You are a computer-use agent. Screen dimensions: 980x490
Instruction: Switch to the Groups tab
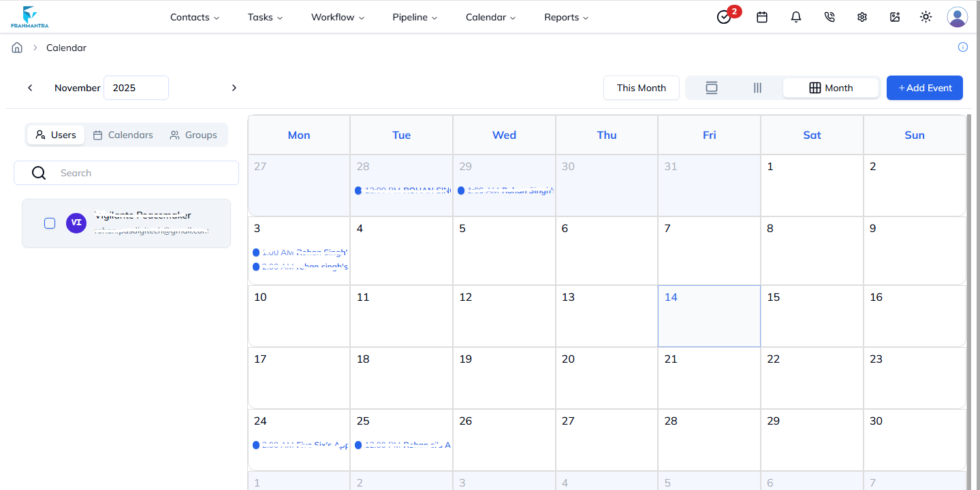193,135
